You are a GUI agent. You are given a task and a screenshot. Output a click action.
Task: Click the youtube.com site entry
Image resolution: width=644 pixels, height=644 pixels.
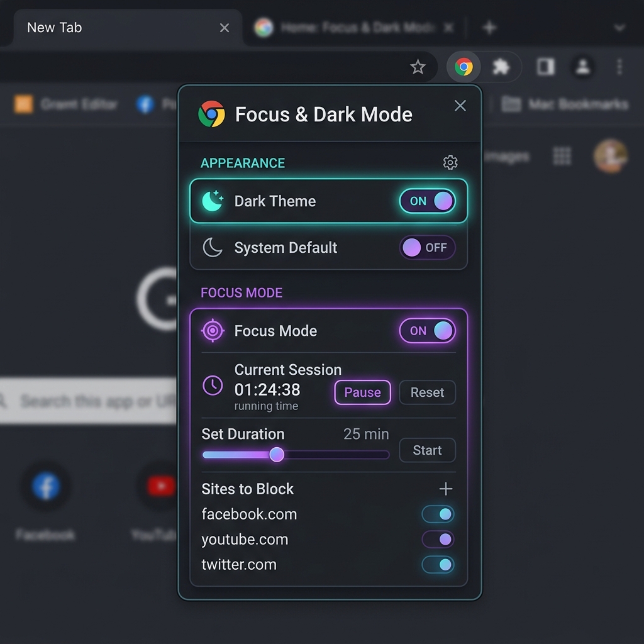coord(245,539)
